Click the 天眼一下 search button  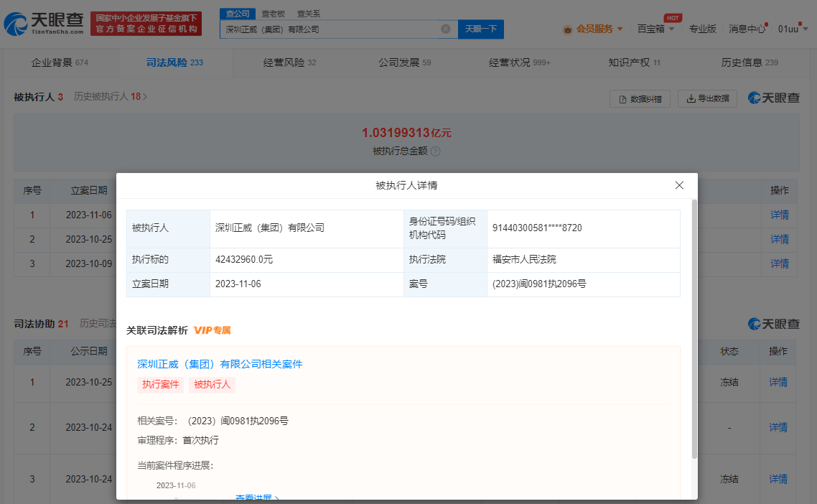(x=480, y=29)
